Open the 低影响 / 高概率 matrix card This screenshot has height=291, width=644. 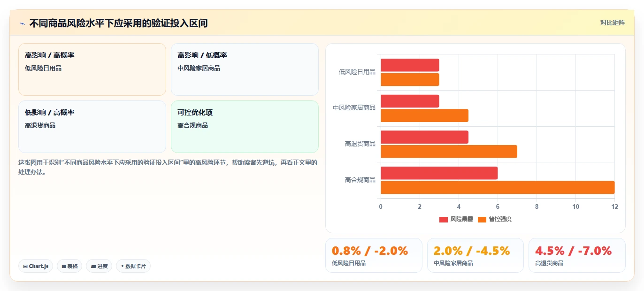tap(92, 127)
